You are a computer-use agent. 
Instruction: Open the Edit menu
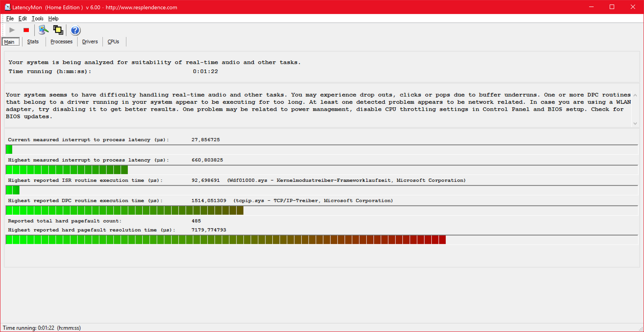22,18
